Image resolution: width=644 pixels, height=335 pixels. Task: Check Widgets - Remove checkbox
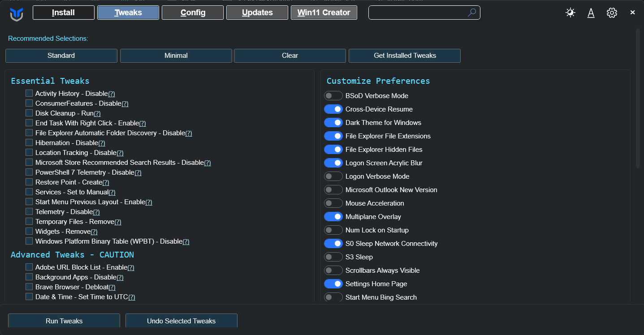tap(29, 231)
